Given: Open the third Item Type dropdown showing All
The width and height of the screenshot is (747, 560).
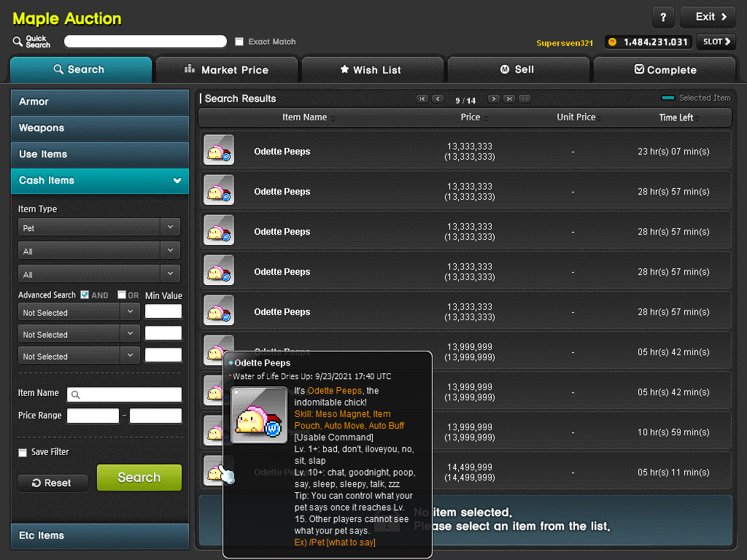Looking at the screenshot, I should pyautogui.click(x=99, y=274).
